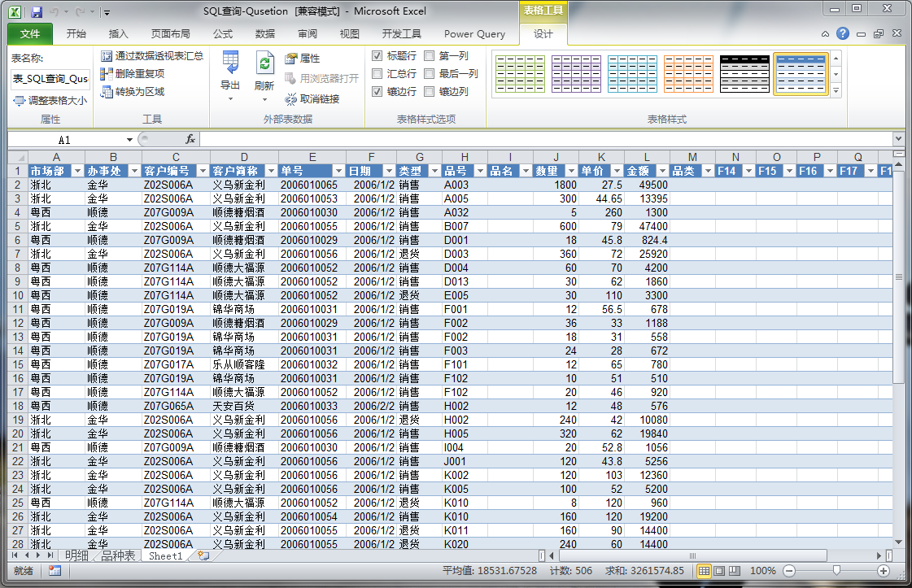Open the 插入 ribbon tab
Image resolution: width=912 pixels, height=588 pixels.
[118, 33]
